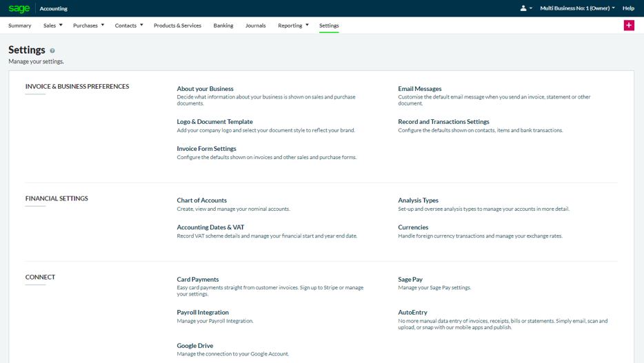Expand the Purchases dropdown menu
Screen dimensions: 644x363
88,25
